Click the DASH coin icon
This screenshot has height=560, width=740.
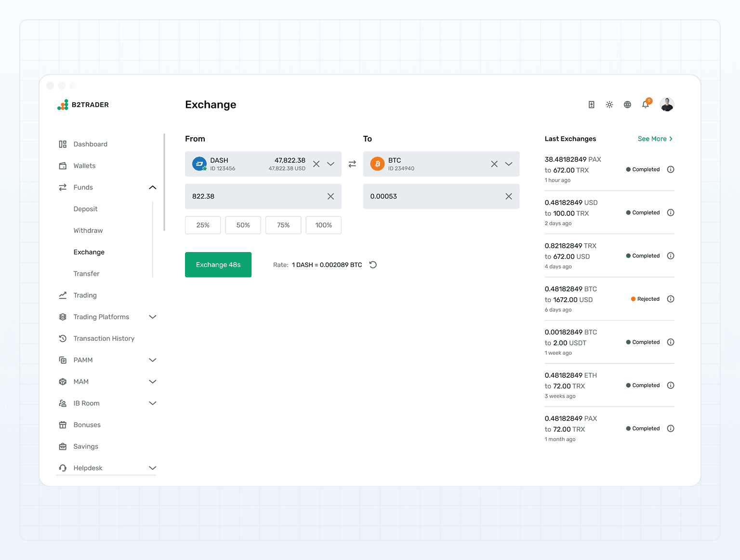pos(199,164)
